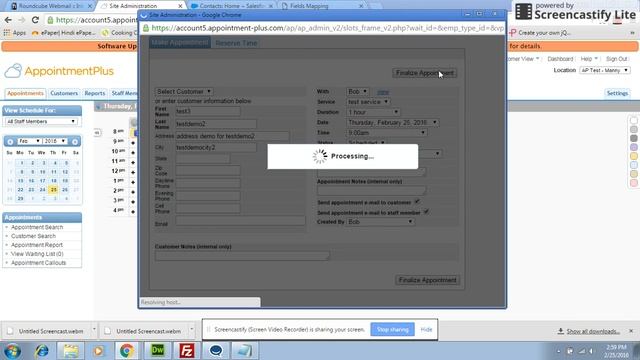This screenshot has height=360, width=640.
Task: Select the purple status color swatch
Action: coord(633,147)
